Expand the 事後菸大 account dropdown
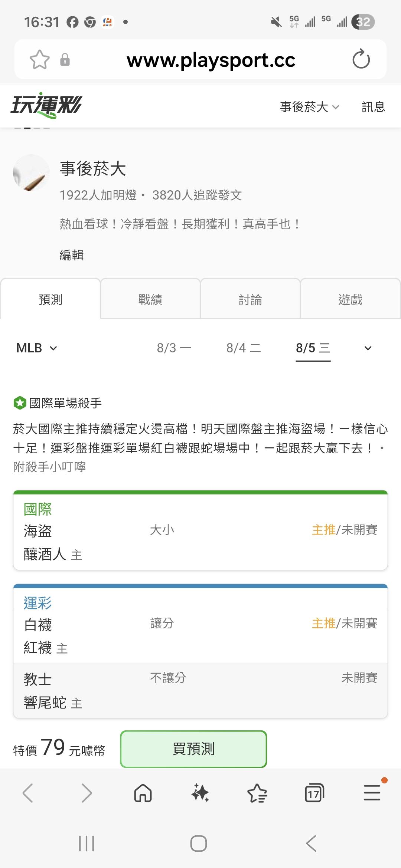The image size is (401, 868). tap(310, 107)
